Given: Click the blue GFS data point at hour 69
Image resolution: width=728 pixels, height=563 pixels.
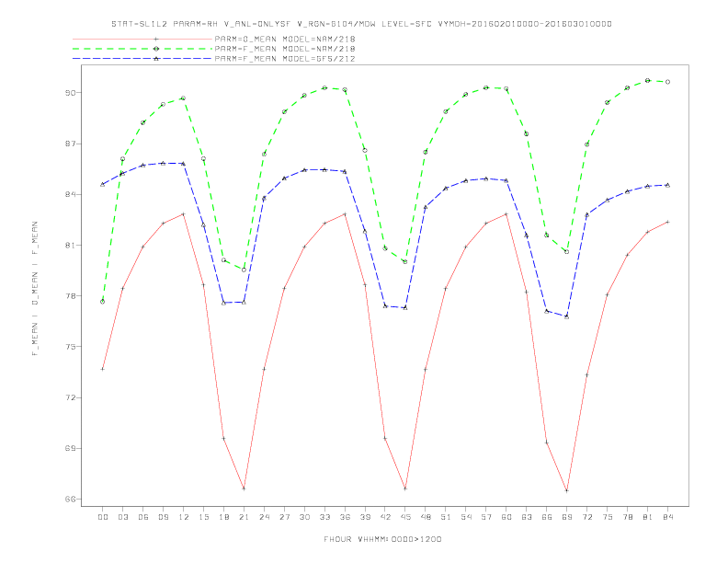Looking at the screenshot, I should [x=567, y=316].
